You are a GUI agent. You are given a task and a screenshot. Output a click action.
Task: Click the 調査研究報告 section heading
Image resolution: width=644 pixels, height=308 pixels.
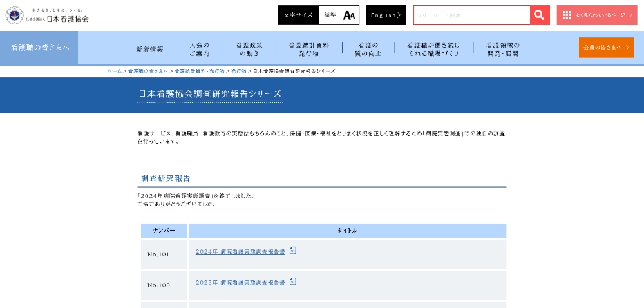(x=166, y=178)
